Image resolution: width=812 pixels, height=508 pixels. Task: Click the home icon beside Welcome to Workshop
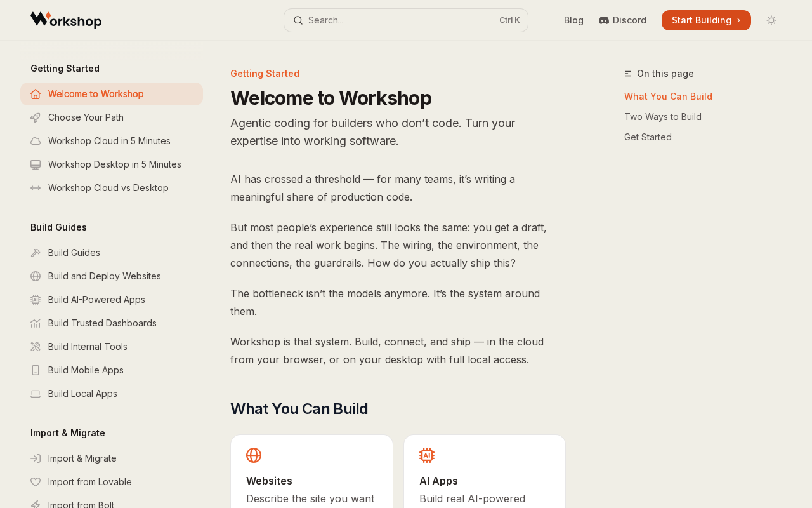click(36, 94)
